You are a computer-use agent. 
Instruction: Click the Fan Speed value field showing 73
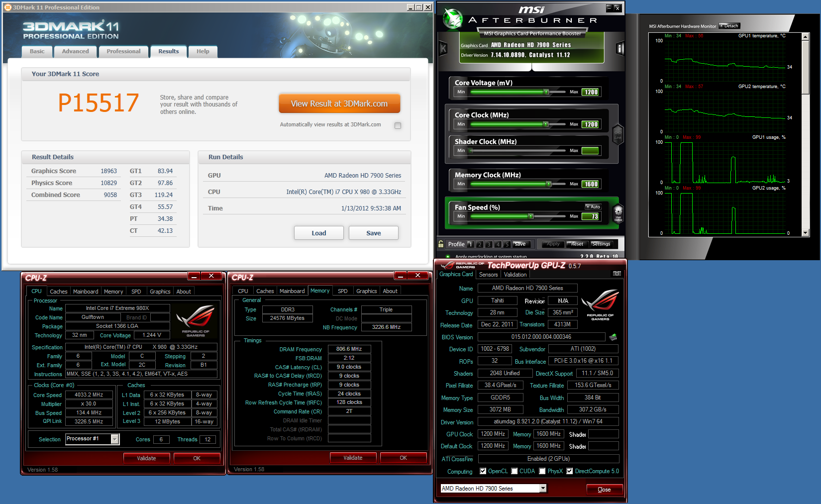pyautogui.click(x=591, y=216)
